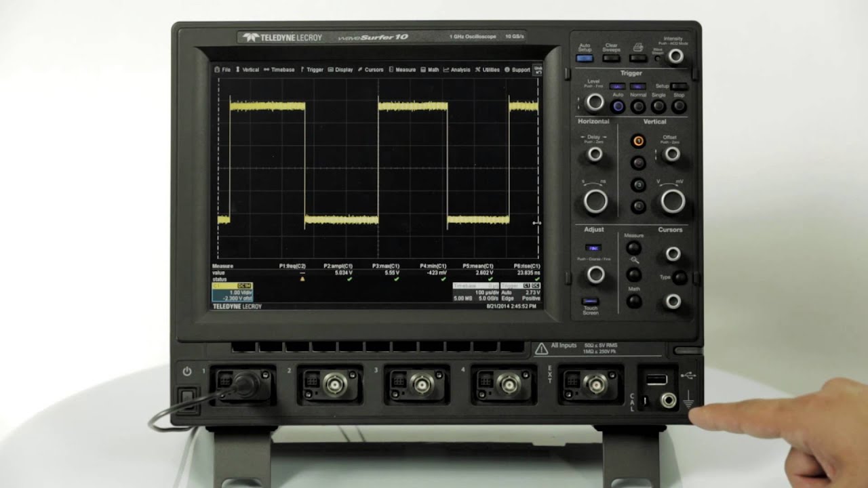The height and width of the screenshot is (488, 868).
Task: Tap the front USB port
Action: pyautogui.click(x=656, y=380)
